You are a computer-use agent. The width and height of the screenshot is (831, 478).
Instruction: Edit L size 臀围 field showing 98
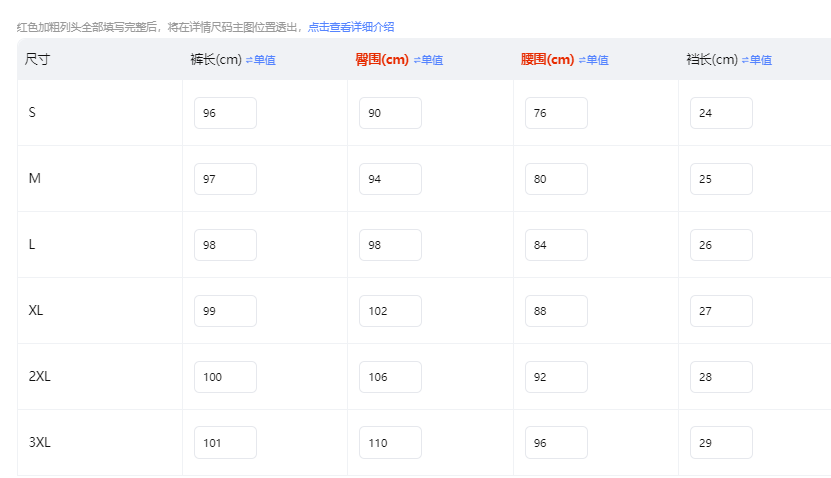pos(391,245)
